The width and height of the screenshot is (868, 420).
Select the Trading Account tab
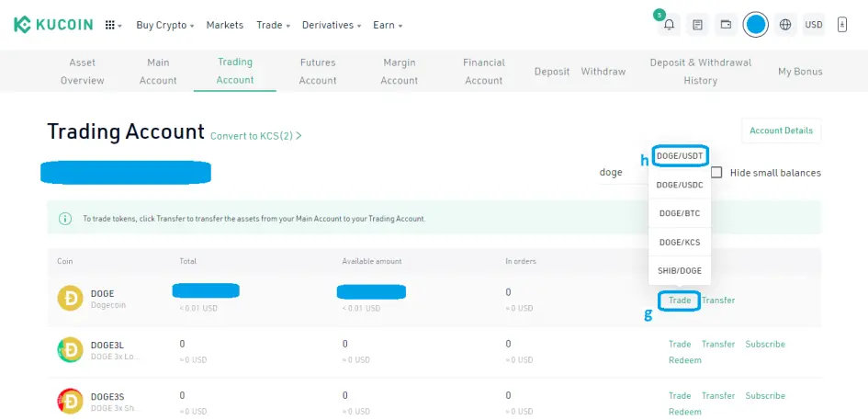[x=235, y=71]
